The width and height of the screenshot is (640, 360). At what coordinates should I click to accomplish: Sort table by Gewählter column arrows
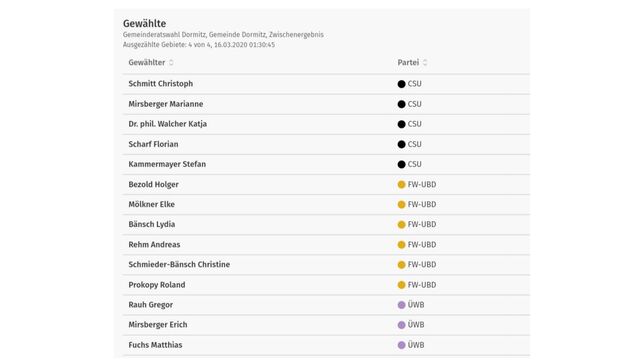171,62
